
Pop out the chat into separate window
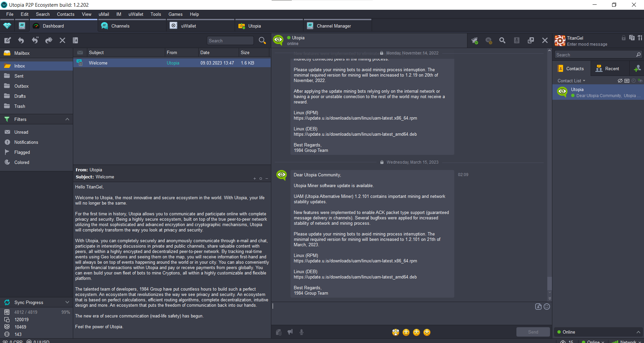[531, 40]
